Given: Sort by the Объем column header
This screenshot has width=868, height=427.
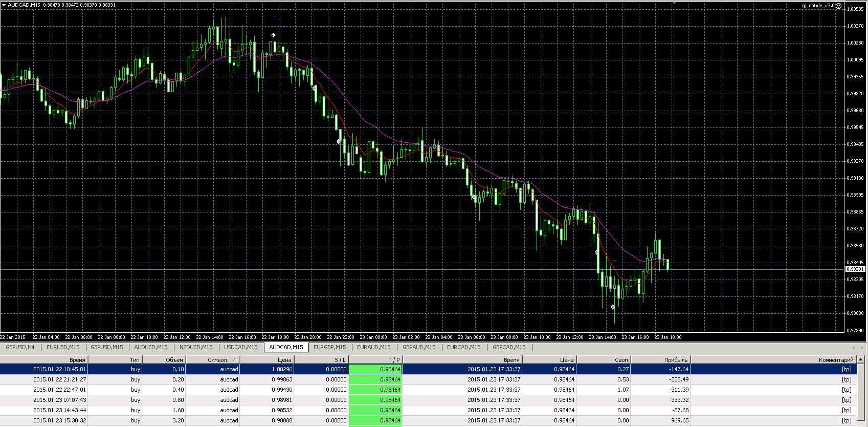Looking at the screenshot, I should (164, 360).
